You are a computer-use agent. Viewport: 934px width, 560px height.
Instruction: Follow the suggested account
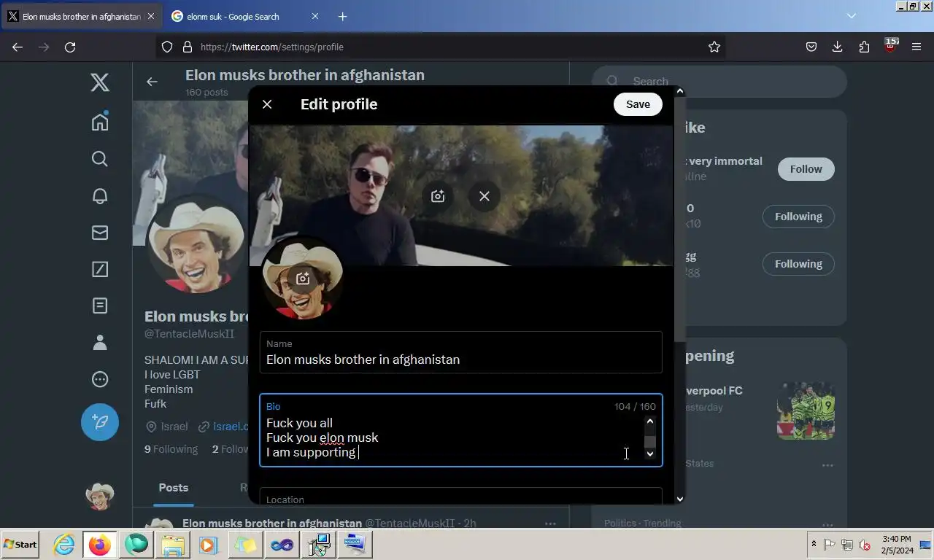click(806, 169)
